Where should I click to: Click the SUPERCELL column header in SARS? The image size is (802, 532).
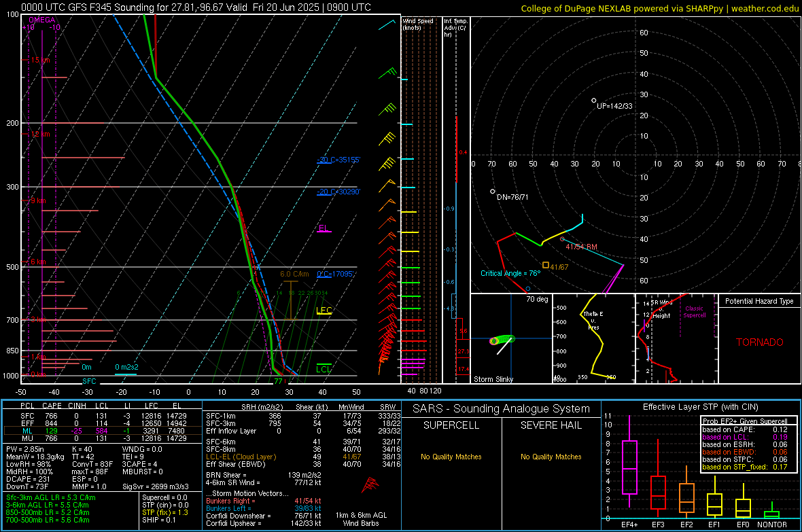(x=451, y=425)
